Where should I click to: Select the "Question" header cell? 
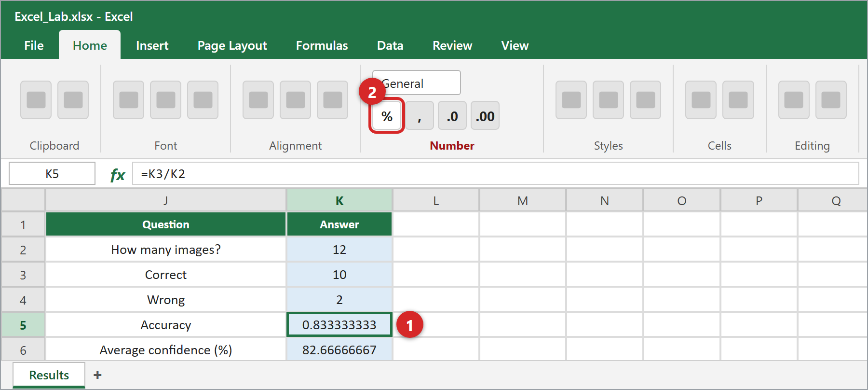(166, 224)
